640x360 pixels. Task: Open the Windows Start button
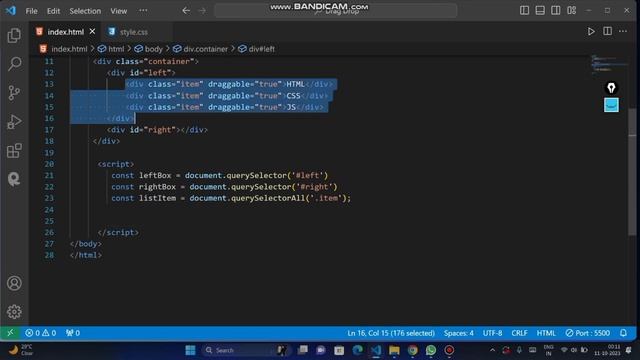click(x=190, y=350)
